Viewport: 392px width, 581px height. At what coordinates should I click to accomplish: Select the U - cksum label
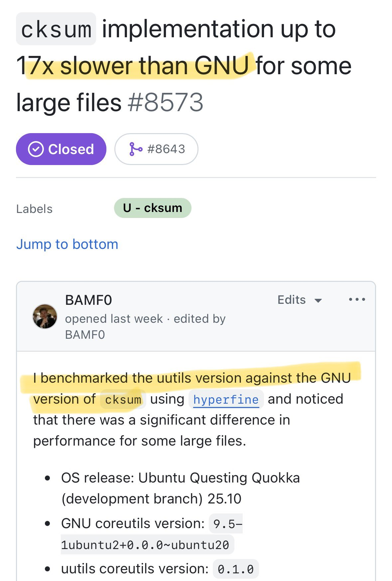pyautogui.click(x=153, y=208)
